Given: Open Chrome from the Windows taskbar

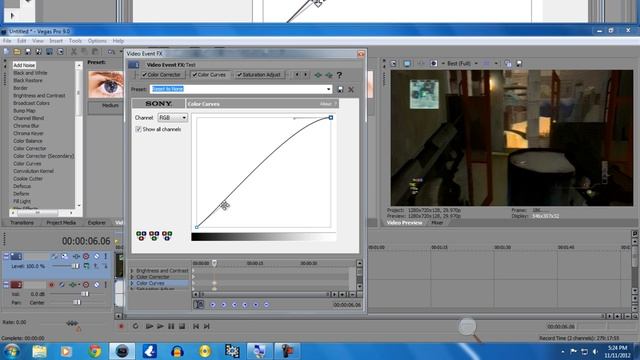Looking at the screenshot, I should [x=95, y=351].
